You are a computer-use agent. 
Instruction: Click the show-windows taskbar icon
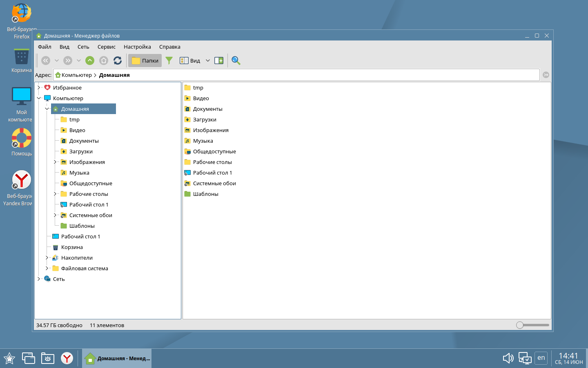click(28, 359)
